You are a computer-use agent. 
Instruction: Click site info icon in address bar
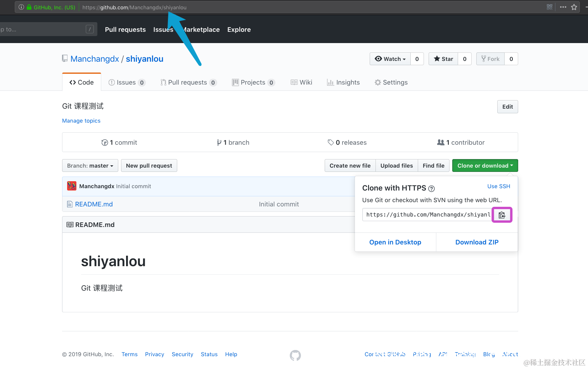click(x=21, y=7)
